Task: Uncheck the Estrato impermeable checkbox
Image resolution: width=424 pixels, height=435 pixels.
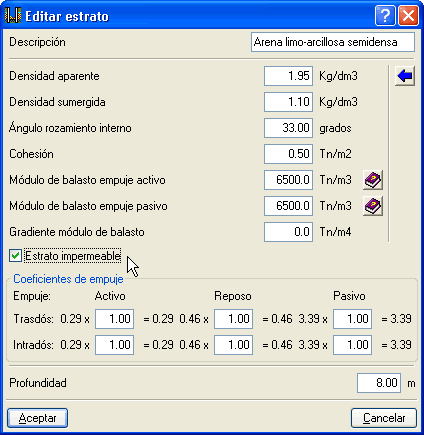Action: tap(15, 256)
